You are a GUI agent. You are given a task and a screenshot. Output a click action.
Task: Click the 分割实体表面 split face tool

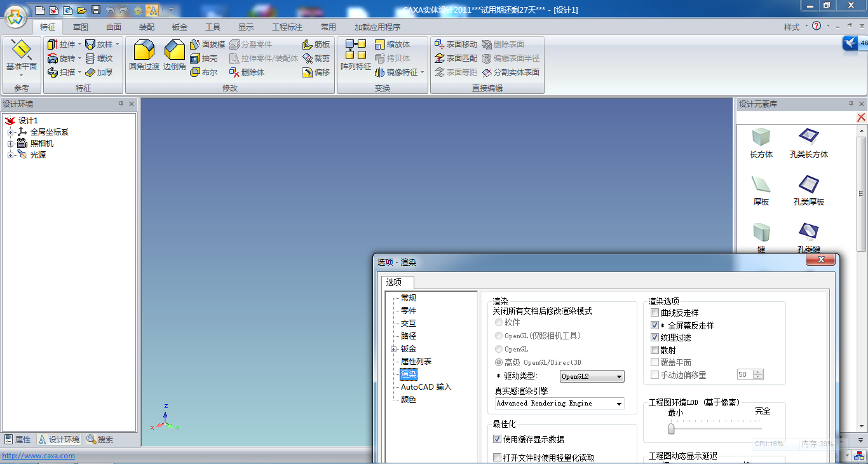coord(510,72)
